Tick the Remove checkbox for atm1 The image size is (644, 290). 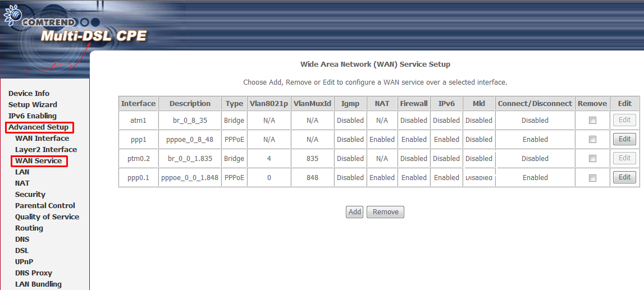[592, 120]
